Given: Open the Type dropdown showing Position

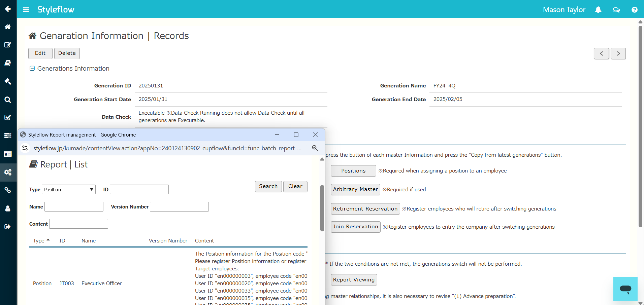Looking at the screenshot, I should pos(69,190).
